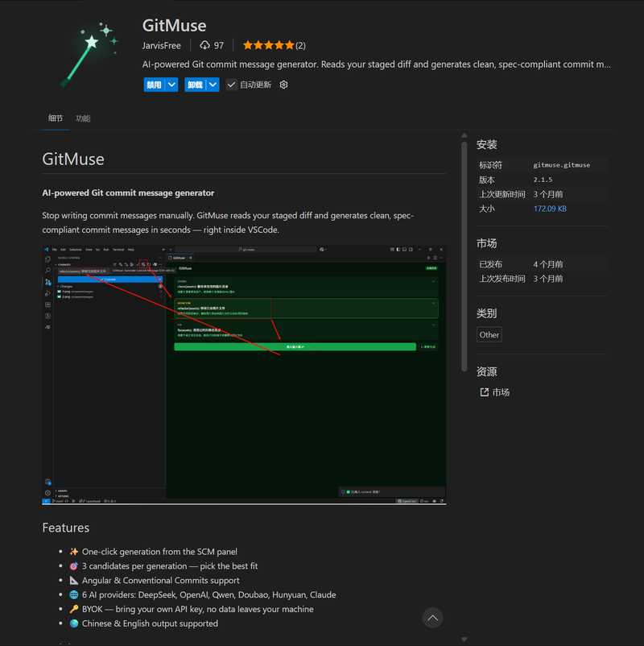Click 3 candidates per generation feature line
Viewport: 644px width, 646px height.
pyautogui.click(x=170, y=566)
